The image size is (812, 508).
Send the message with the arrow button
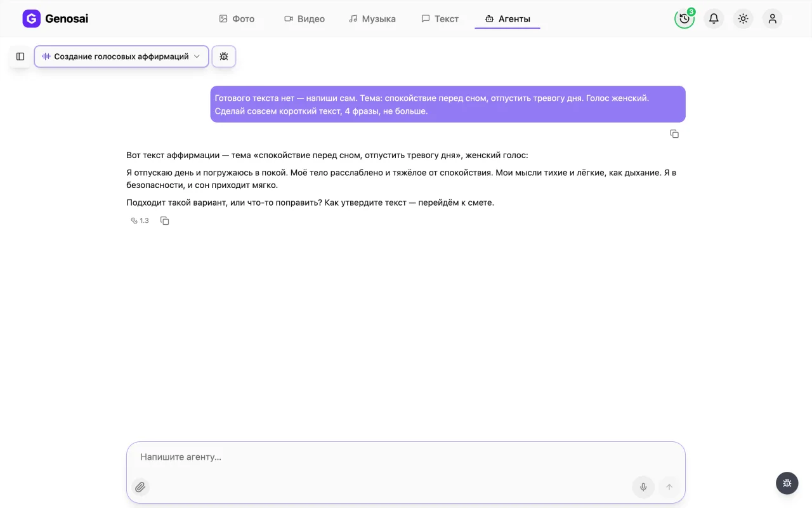tap(669, 487)
